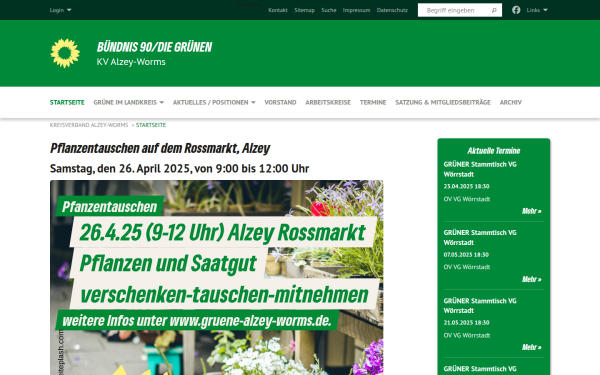Open the Suche link

[329, 10]
